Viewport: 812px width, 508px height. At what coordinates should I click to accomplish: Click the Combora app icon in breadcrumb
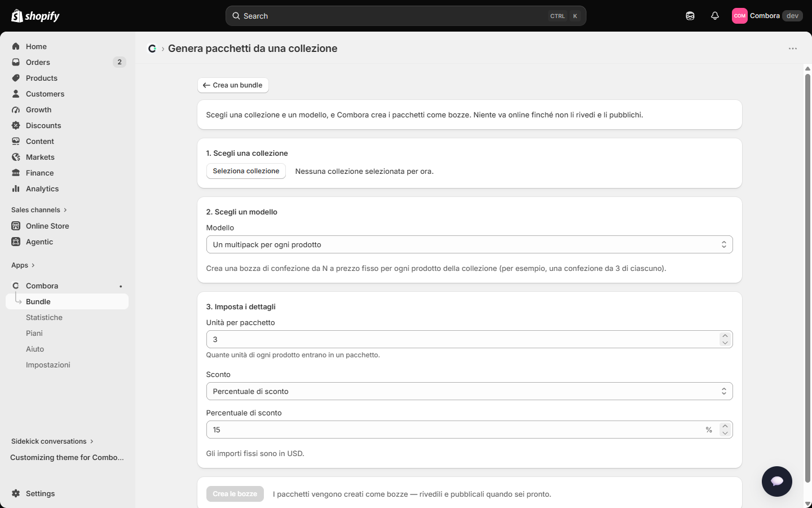pyautogui.click(x=152, y=49)
